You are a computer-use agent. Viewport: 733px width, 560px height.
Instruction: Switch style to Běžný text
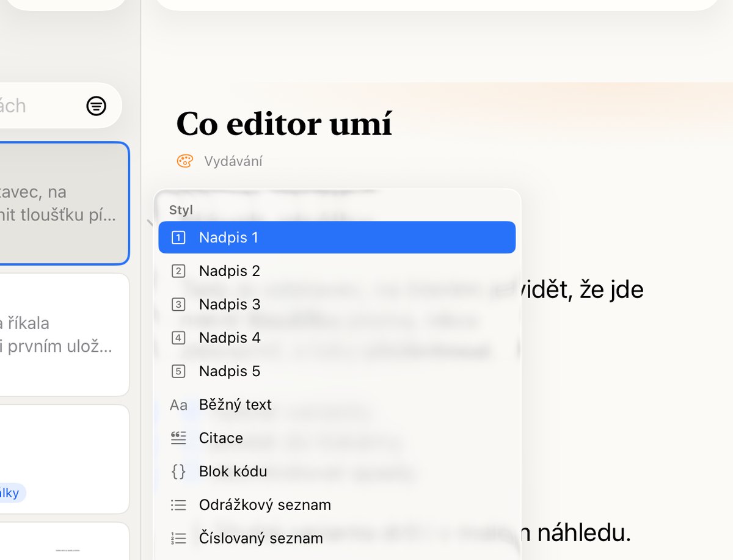point(337,405)
